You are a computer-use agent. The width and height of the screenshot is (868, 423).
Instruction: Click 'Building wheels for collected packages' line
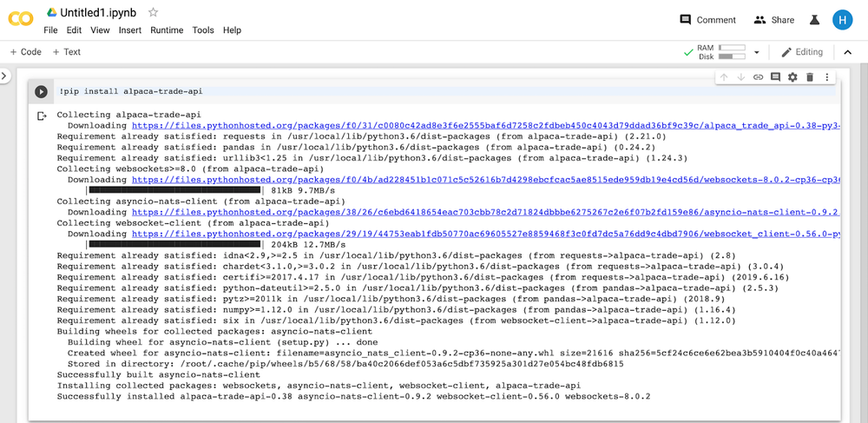pyautogui.click(x=214, y=331)
